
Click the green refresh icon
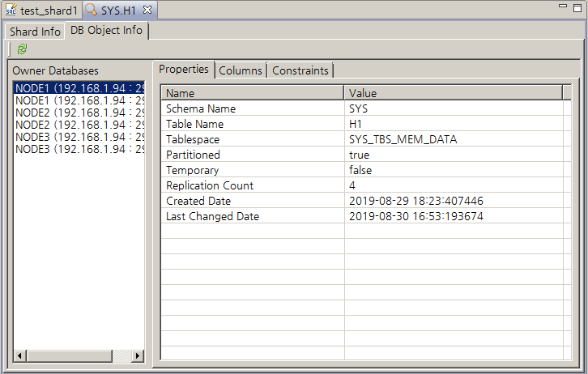pyautogui.click(x=22, y=49)
